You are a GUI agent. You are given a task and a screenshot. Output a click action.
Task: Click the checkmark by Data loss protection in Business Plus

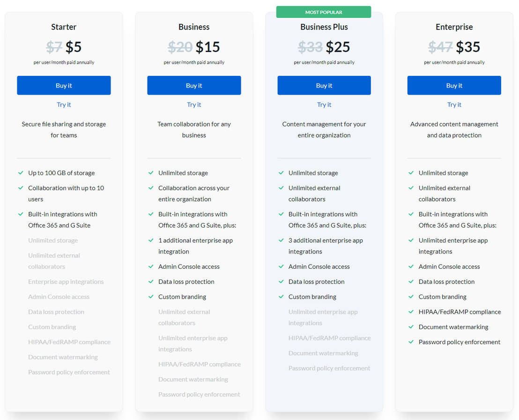tap(281, 281)
